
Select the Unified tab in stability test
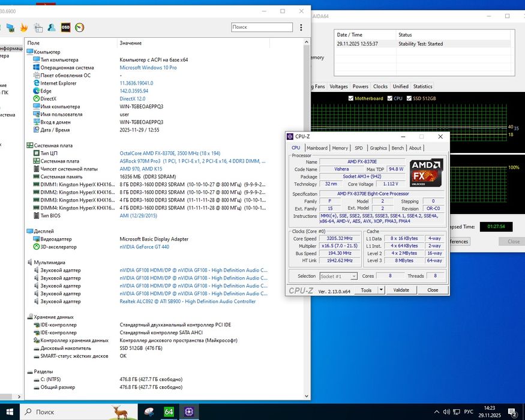click(400, 86)
